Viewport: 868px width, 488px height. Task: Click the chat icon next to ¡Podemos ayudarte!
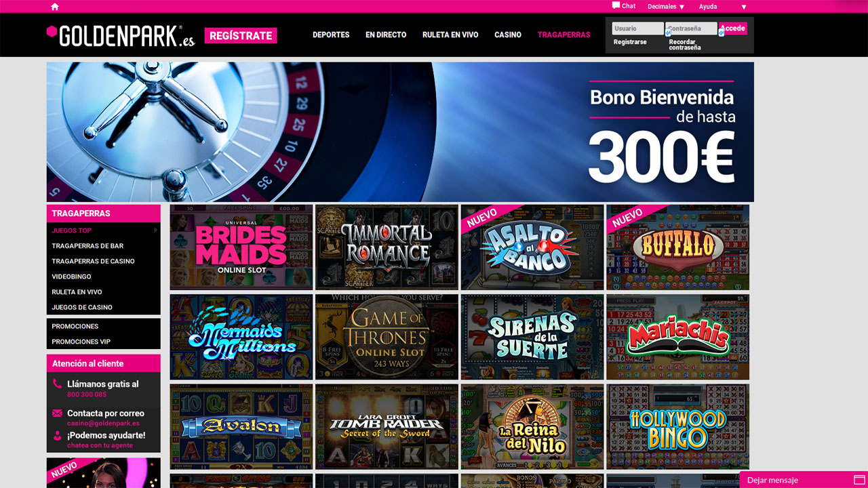[x=57, y=435]
